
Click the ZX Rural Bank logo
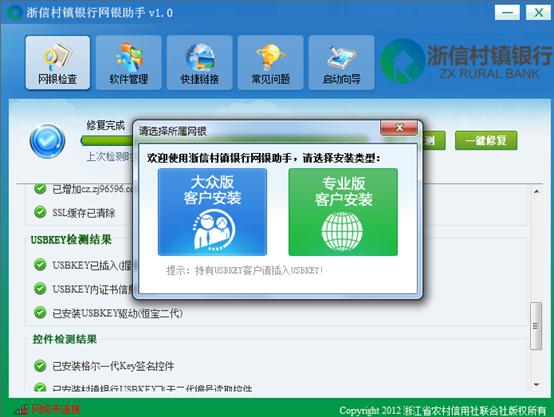[466, 61]
